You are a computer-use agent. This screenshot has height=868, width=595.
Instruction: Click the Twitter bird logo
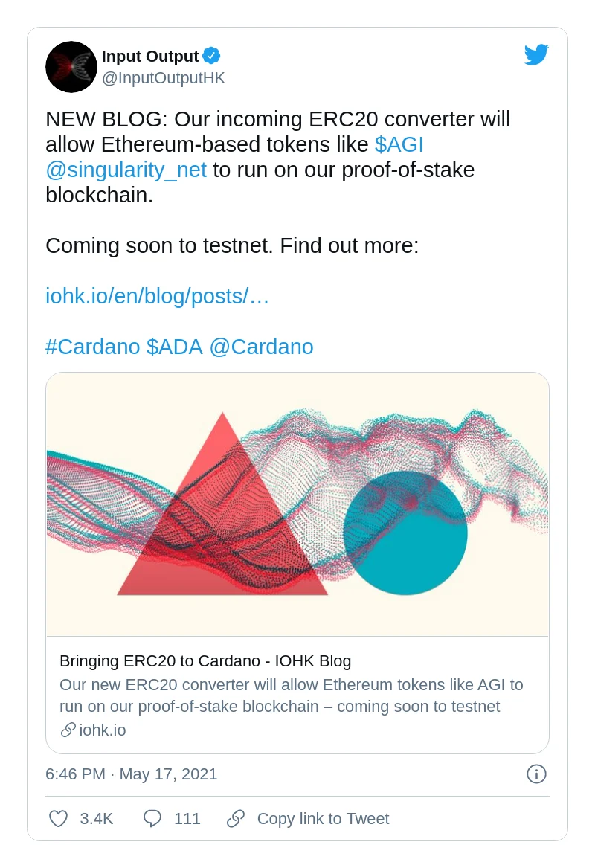tap(536, 55)
